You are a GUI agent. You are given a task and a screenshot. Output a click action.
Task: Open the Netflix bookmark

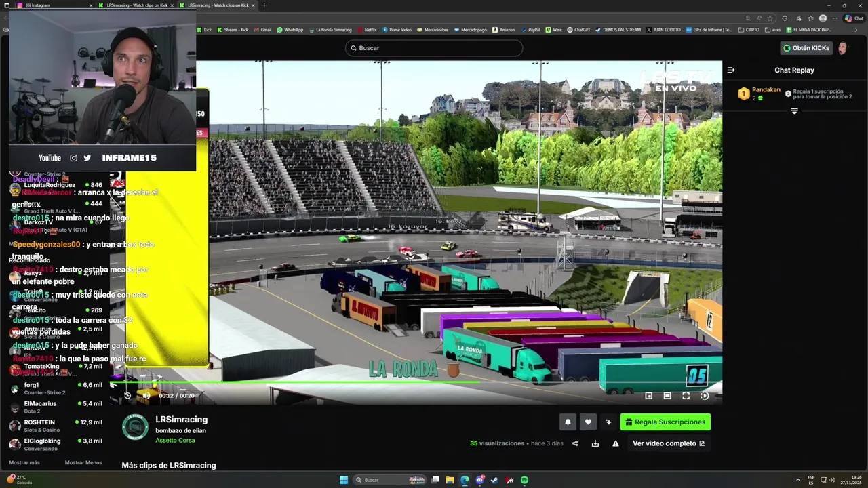click(x=367, y=30)
